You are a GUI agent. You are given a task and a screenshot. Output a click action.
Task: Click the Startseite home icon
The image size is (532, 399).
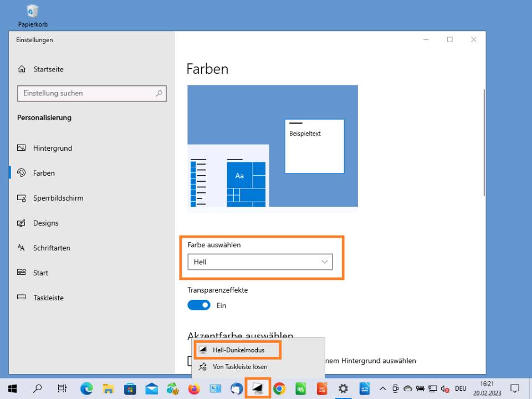coord(22,69)
